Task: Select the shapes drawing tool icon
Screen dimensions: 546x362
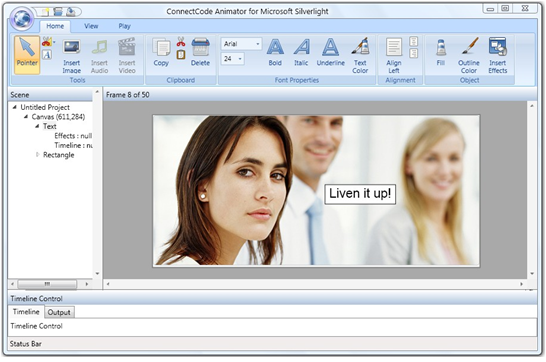Action: [46, 42]
